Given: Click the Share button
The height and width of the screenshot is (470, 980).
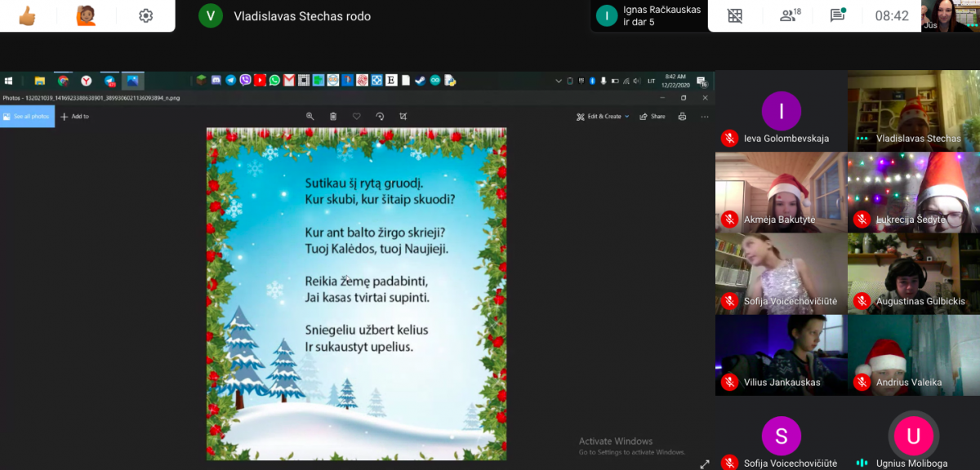Looking at the screenshot, I should point(653,117).
